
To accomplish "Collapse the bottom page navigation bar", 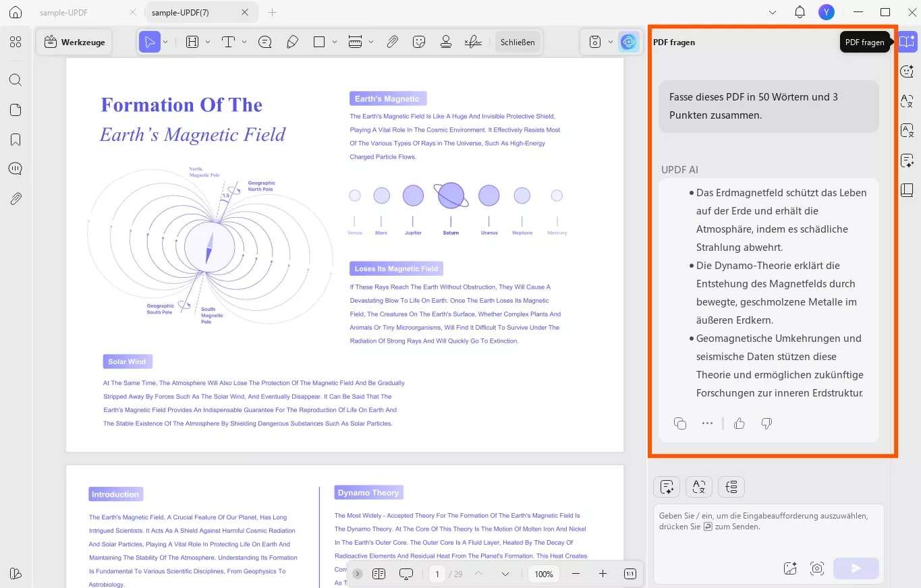I will (x=358, y=574).
